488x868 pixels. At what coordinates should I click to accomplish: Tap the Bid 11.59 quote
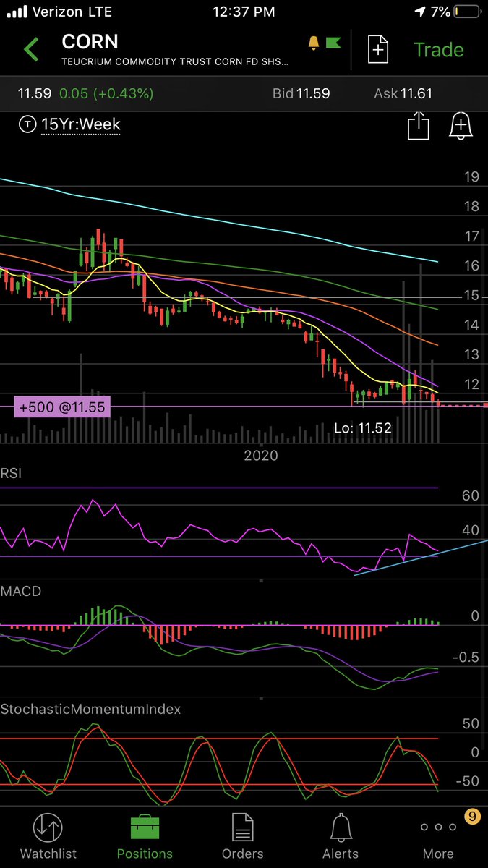click(x=301, y=93)
